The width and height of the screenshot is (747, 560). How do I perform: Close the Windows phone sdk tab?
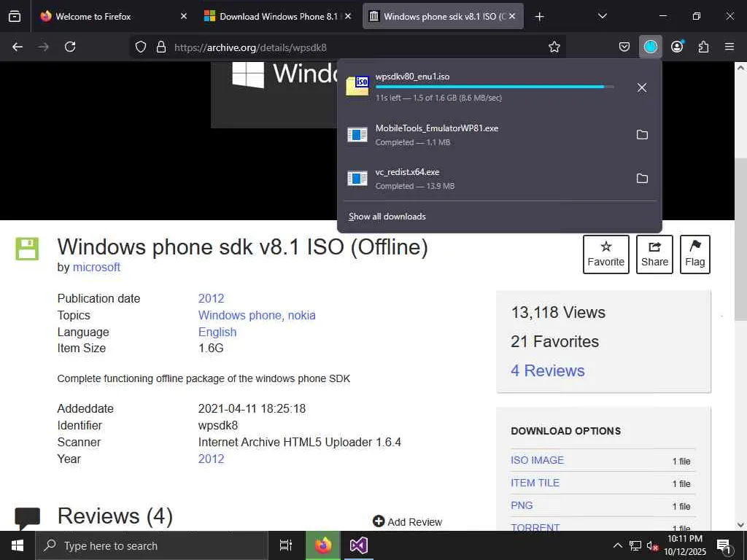pyautogui.click(x=512, y=16)
